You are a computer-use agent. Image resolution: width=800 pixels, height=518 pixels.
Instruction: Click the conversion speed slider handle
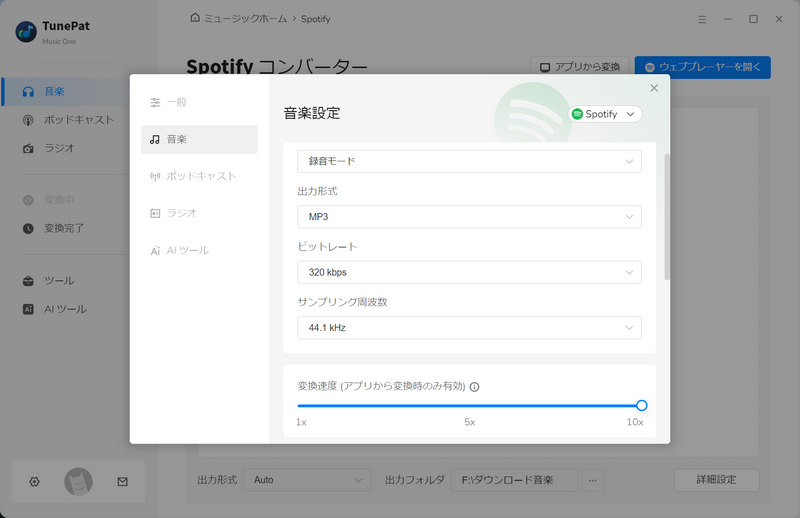click(642, 406)
